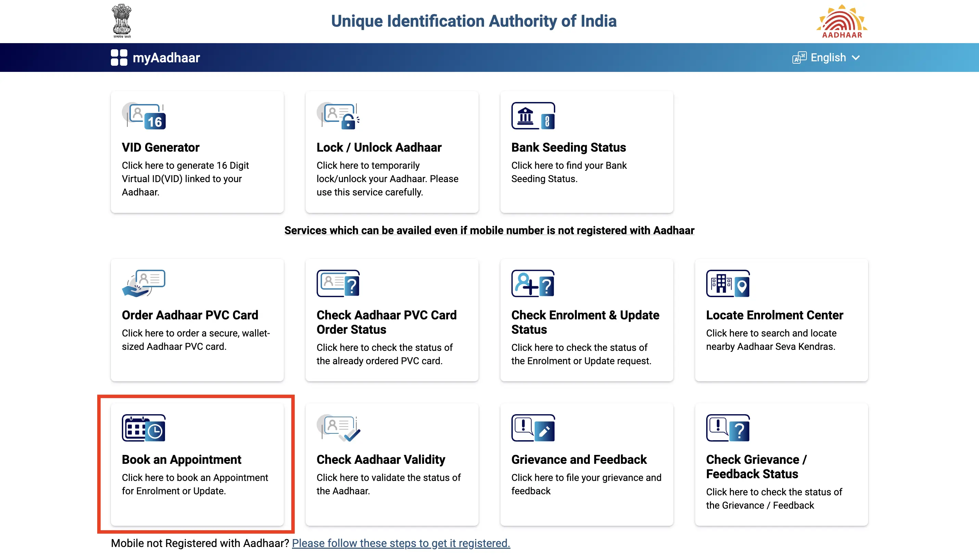
Task: Open the Order Aadhaar PVC Card heading
Action: pos(190,315)
